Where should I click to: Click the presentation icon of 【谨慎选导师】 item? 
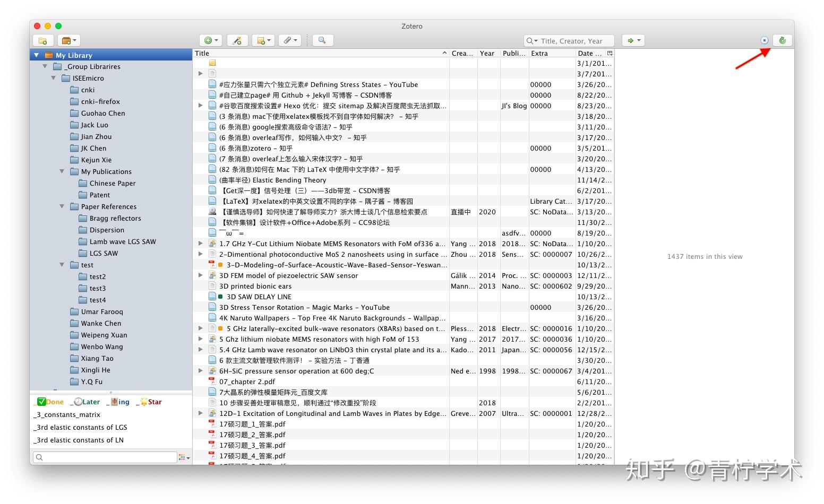click(x=212, y=212)
